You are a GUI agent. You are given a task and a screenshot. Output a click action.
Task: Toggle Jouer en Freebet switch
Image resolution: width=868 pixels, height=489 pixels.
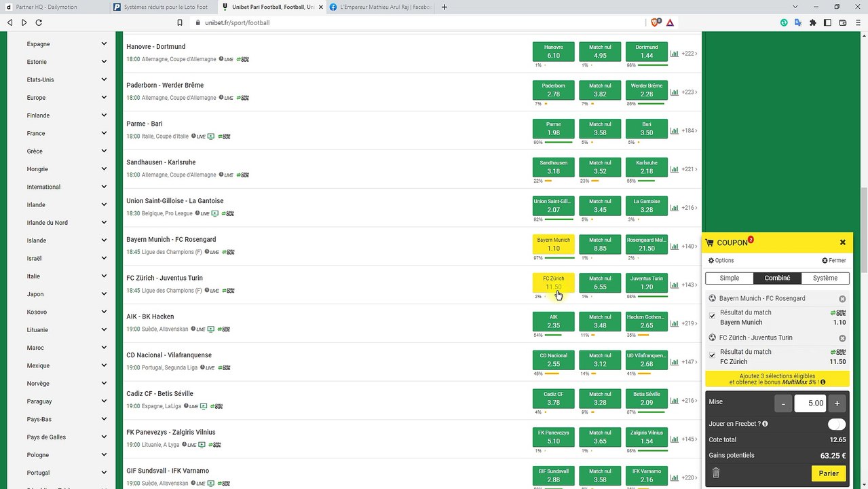click(837, 424)
